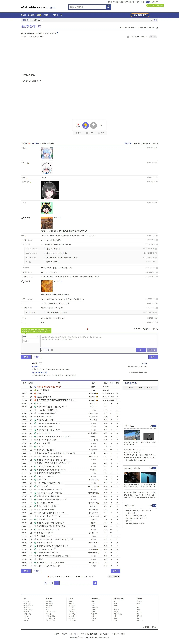179x644 pixels.
Task: Open the 이용안내 side dropdown arrow
Action: pyautogui.click(x=157, y=28)
